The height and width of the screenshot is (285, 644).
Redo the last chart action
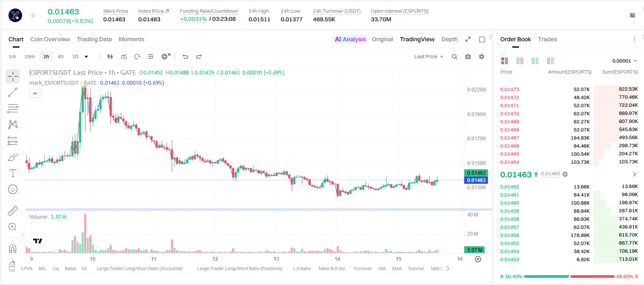pos(199,57)
